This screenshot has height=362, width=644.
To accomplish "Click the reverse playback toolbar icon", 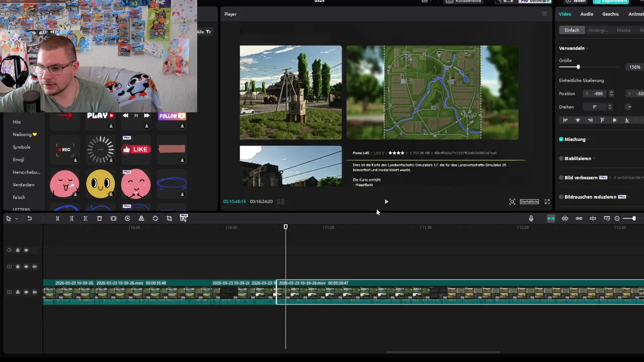I will 127,219.
